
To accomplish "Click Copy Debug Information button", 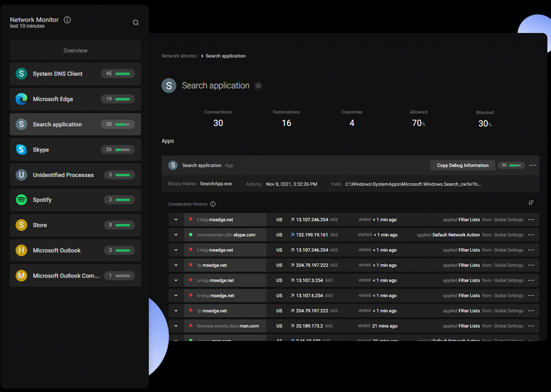I will [x=463, y=165].
